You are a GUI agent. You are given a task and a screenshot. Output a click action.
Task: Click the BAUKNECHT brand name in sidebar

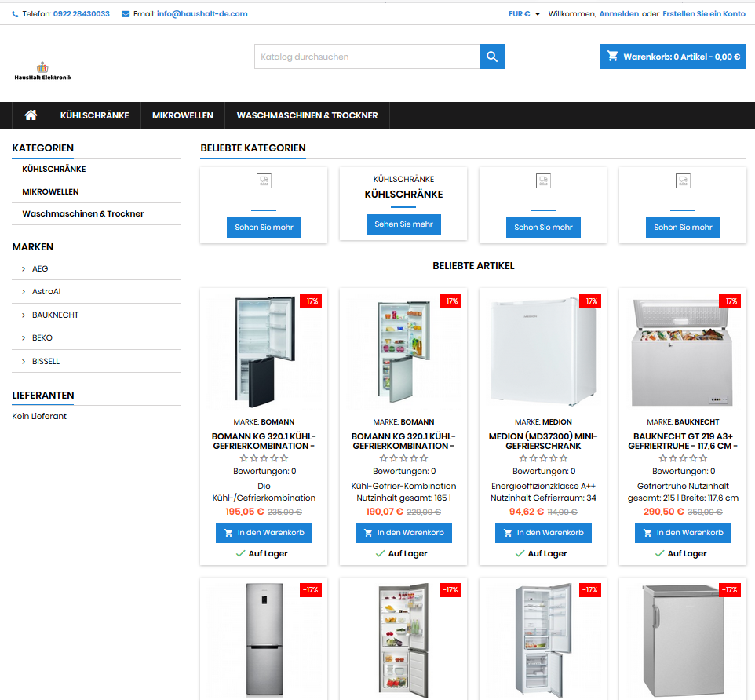(56, 315)
